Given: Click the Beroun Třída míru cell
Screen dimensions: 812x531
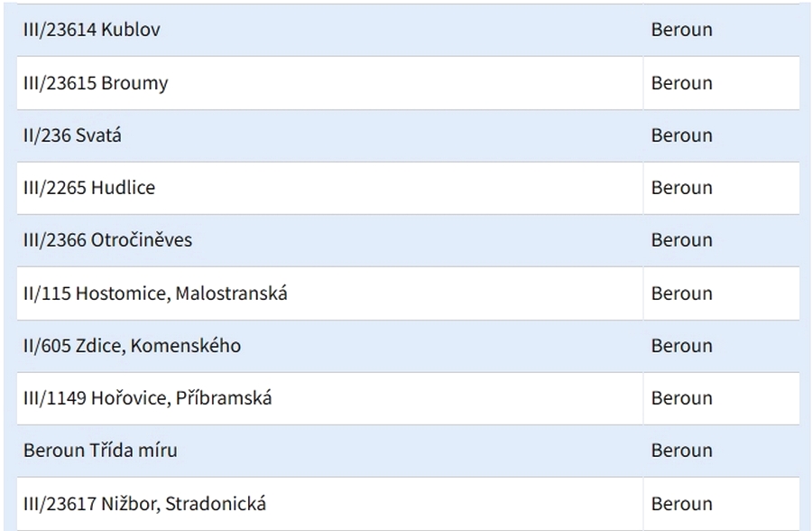Looking at the screenshot, I should pyautogui.click(x=100, y=451).
